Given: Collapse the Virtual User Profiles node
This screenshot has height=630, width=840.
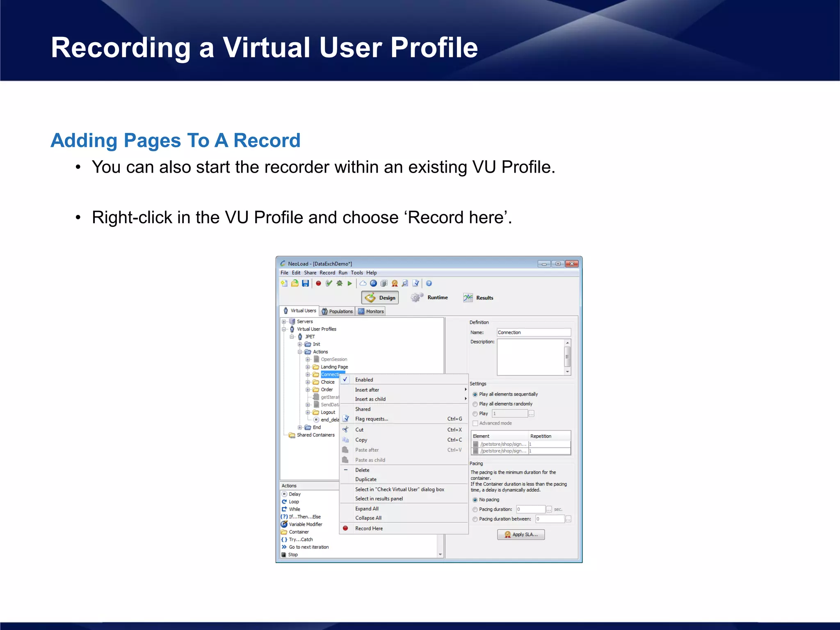Looking at the screenshot, I should pos(284,329).
